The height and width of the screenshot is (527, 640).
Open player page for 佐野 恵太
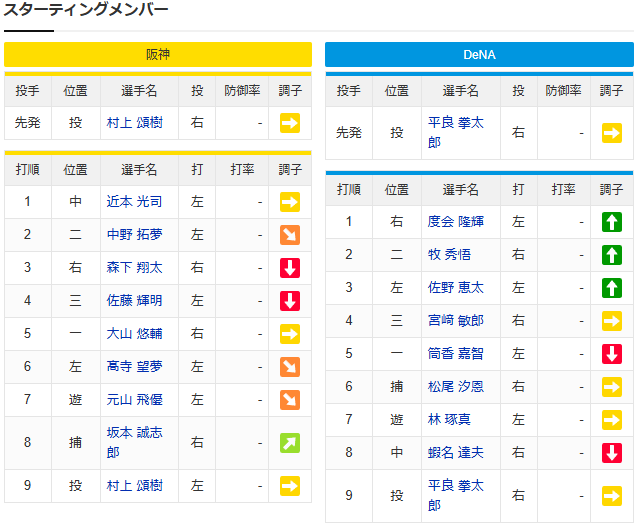(x=456, y=287)
